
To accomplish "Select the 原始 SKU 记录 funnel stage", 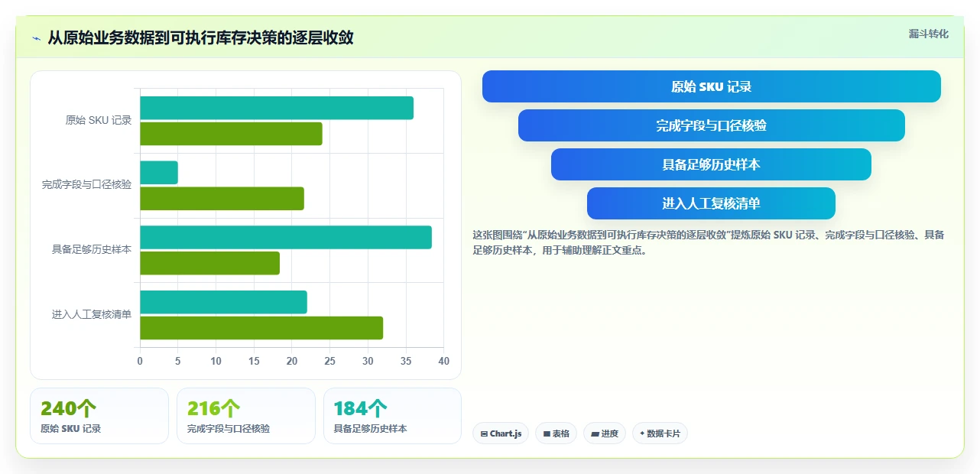I will (712, 86).
